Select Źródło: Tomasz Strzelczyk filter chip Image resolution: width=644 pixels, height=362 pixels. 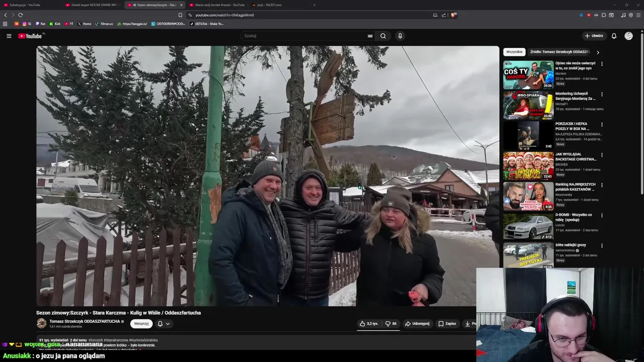coord(559,52)
